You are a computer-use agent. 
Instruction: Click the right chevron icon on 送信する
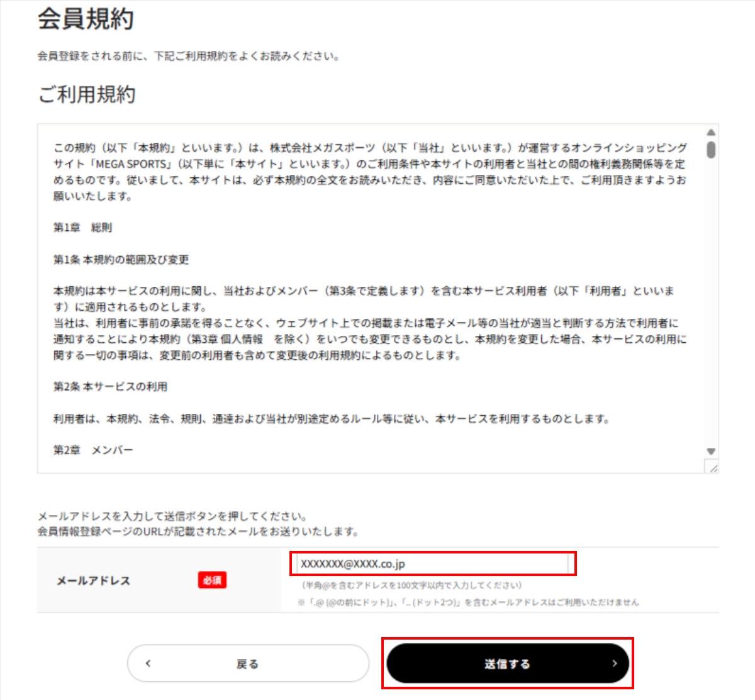coord(615,664)
